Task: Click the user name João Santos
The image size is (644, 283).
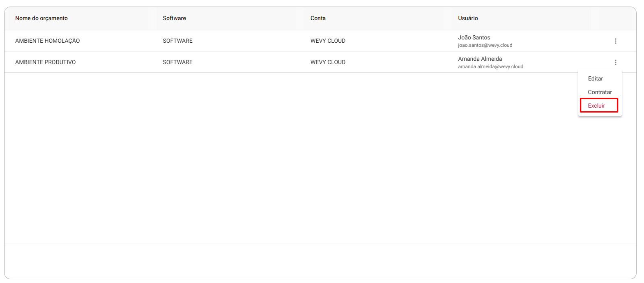Action: [474, 37]
